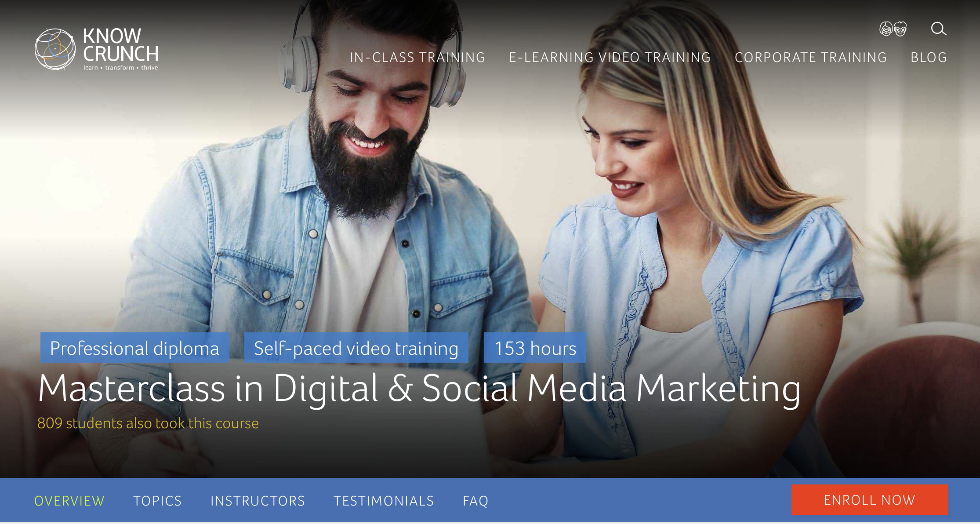The image size is (980, 524).
Task: Open the FAQ tab
Action: click(475, 501)
